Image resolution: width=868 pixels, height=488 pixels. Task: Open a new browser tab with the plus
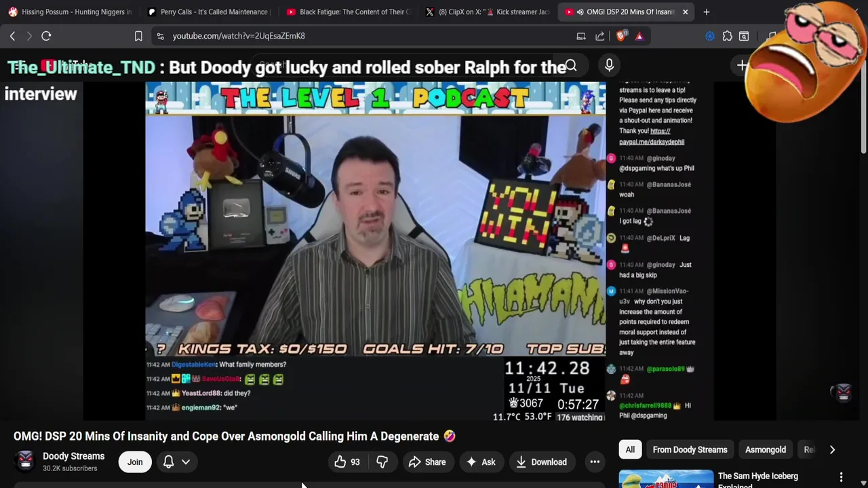click(706, 12)
